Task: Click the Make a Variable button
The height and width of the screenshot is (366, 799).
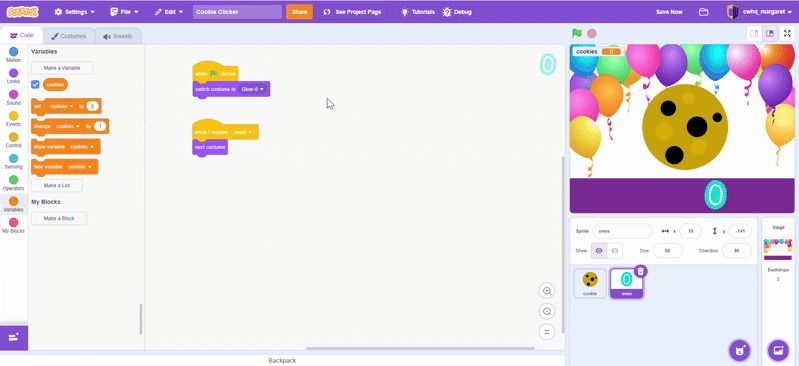Action: pos(62,68)
